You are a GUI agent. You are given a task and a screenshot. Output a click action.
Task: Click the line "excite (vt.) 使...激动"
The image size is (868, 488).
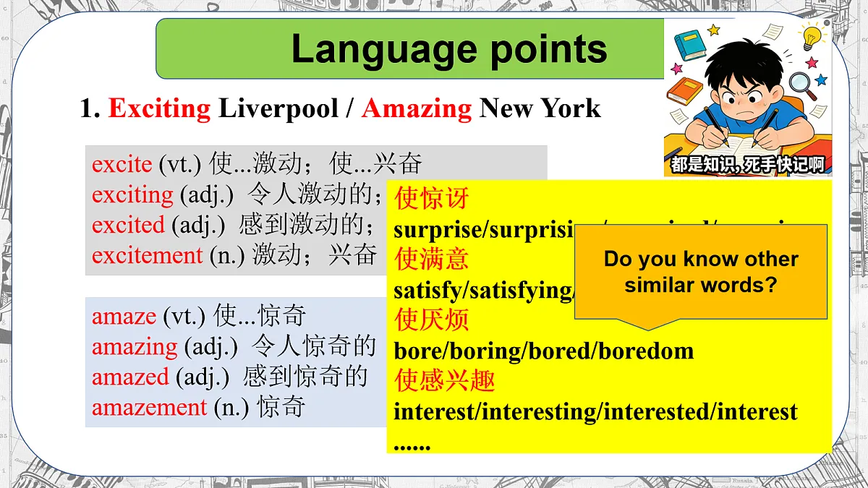257,164
